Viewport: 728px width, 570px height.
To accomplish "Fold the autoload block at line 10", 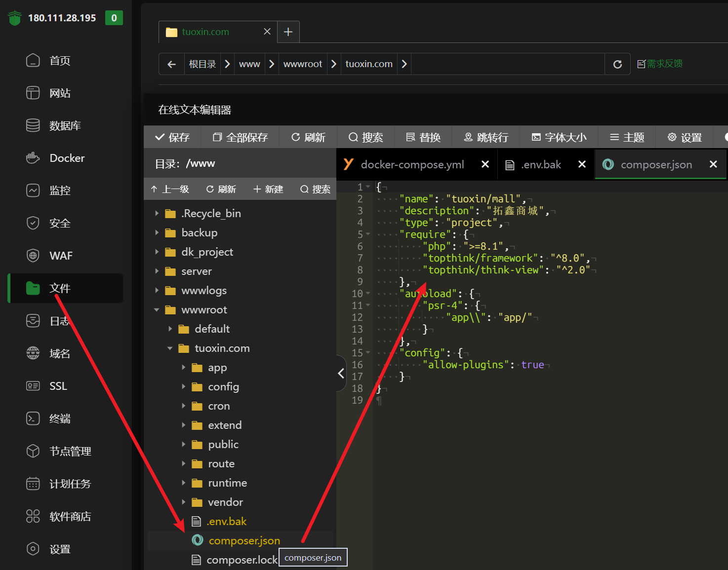I will click(x=368, y=294).
